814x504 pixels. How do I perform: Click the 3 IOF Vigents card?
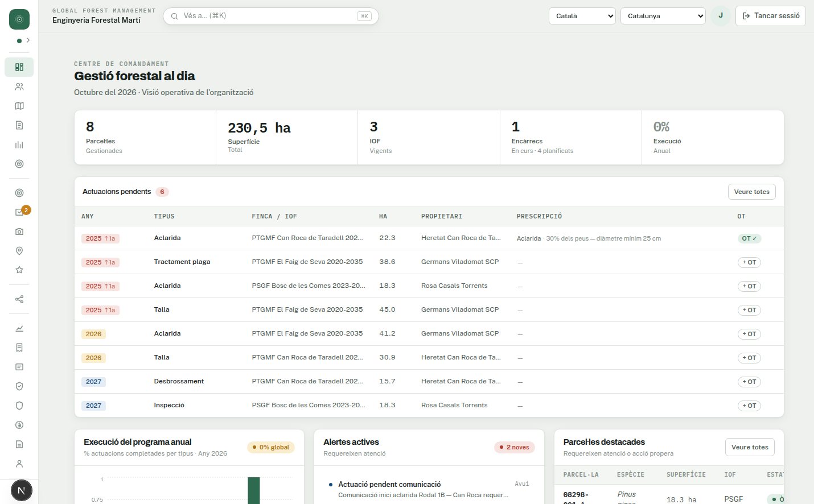click(429, 138)
